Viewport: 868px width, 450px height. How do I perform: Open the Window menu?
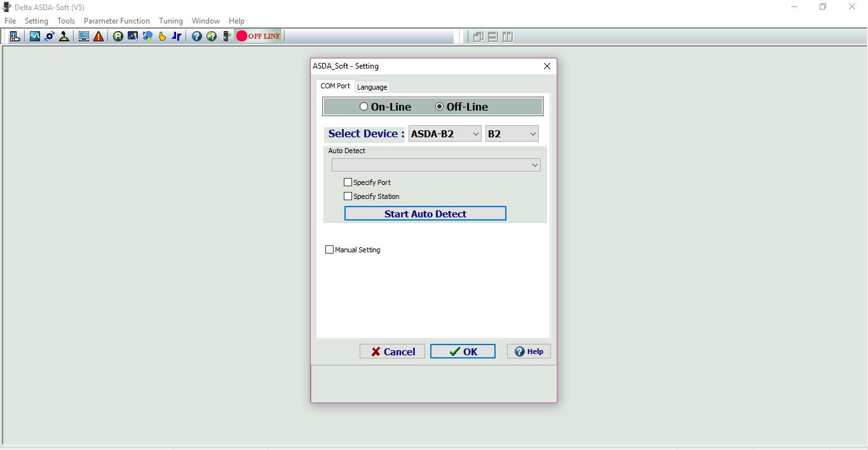pyautogui.click(x=206, y=21)
